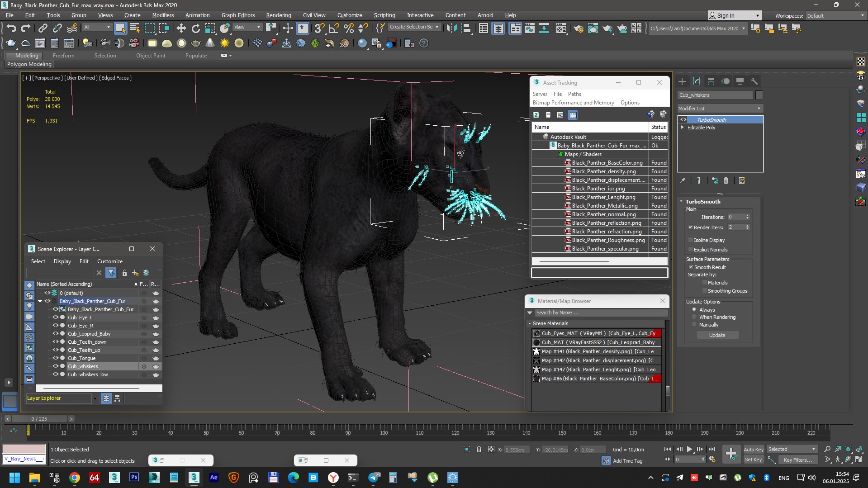Toggle TurboSmooth modifier eye icon
868x488 pixels.
click(x=683, y=120)
